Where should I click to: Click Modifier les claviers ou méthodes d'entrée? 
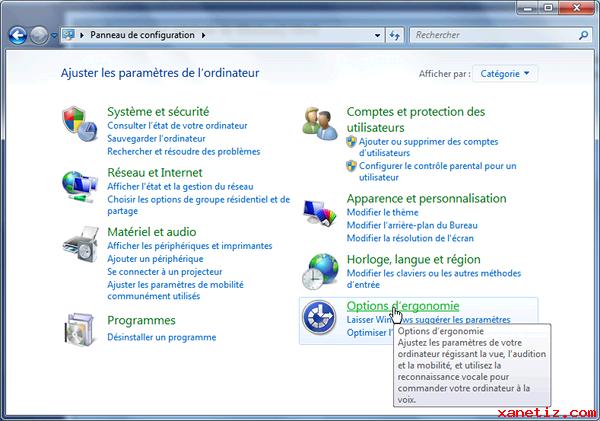click(x=434, y=279)
